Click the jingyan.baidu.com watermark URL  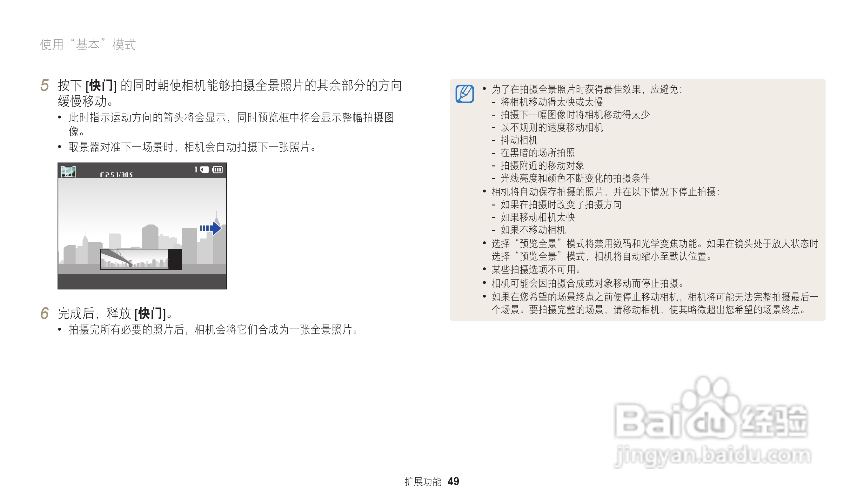(713, 456)
